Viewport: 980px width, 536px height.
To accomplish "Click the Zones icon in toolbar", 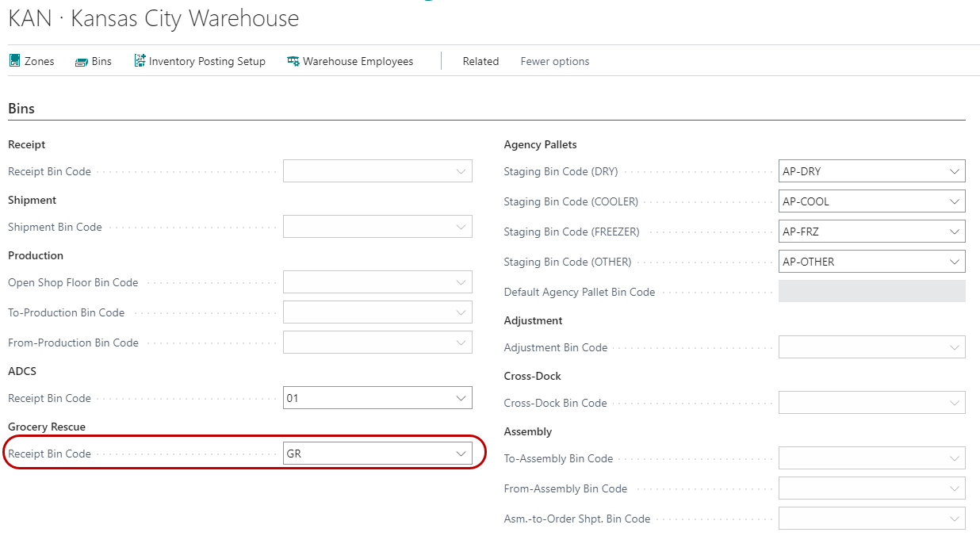I will [14, 61].
